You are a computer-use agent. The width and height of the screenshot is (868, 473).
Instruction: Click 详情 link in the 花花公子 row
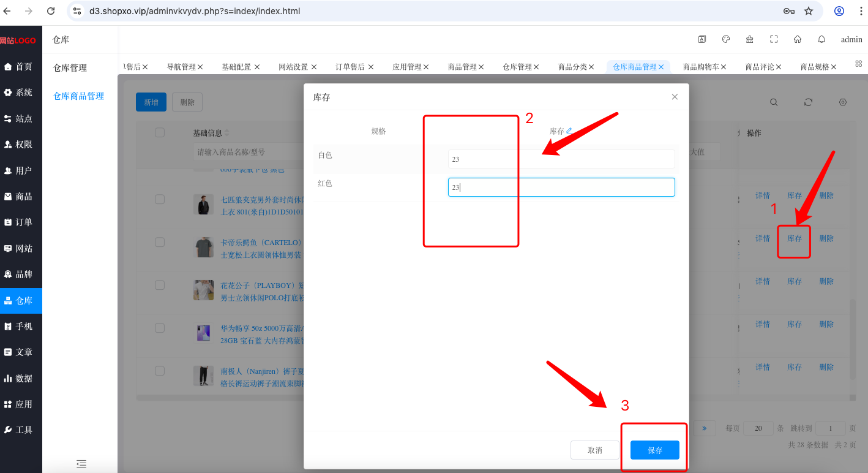(763, 281)
